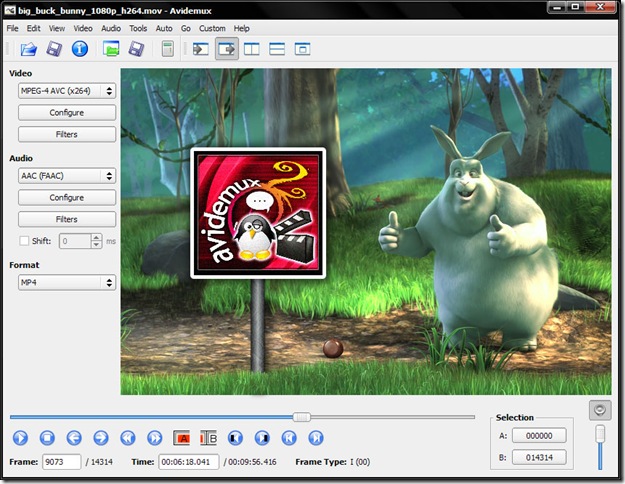Toggle the input view toolbar button
This screenshot has height=484, width=625.
(201, 48)
